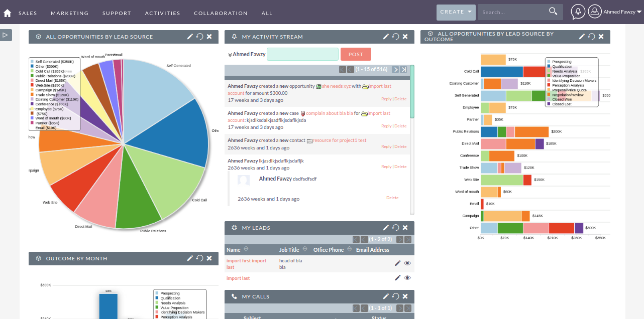Open the Sales menu
The height and width of the screenshot is (319, 644).
pos(28,13)
